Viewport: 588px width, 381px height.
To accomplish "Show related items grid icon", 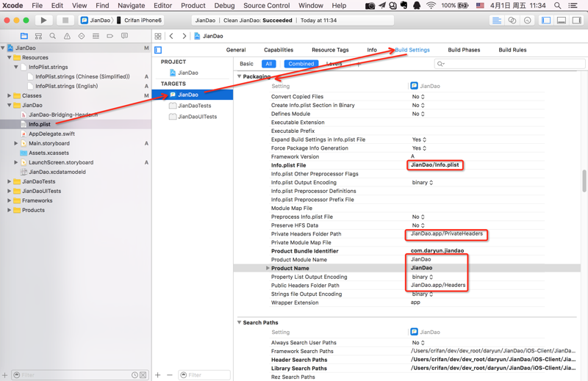I will (x=158, y=36).
